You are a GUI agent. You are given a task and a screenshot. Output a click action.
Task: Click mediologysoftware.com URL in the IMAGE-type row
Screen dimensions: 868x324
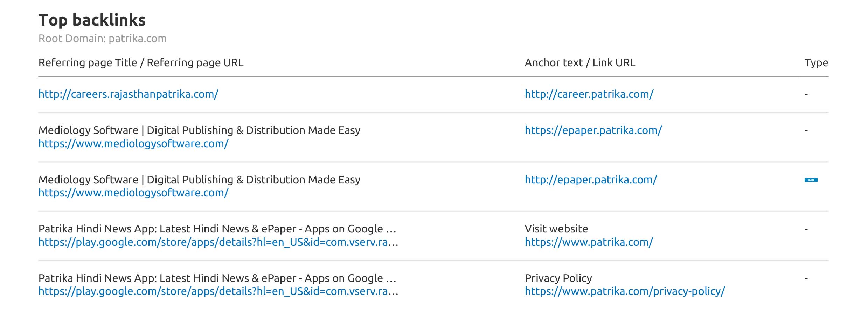click(x=133, y=193)
